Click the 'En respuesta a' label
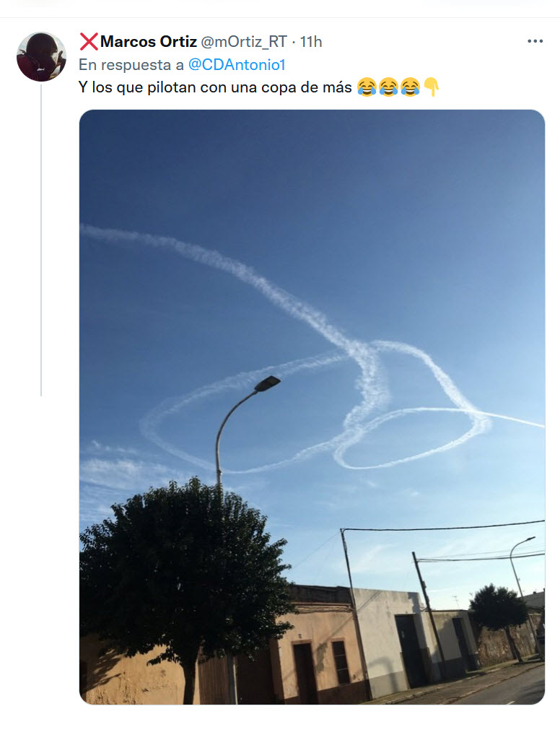 131,65
